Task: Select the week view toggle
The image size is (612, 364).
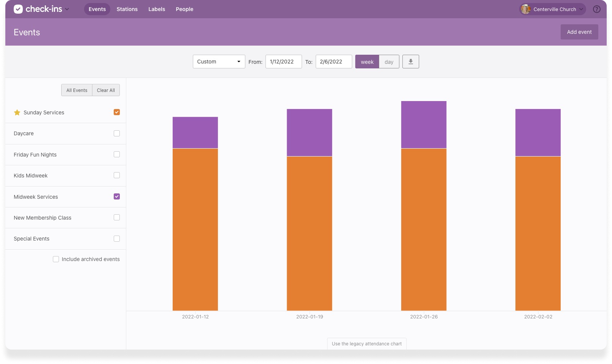Action: coord(367,61)
